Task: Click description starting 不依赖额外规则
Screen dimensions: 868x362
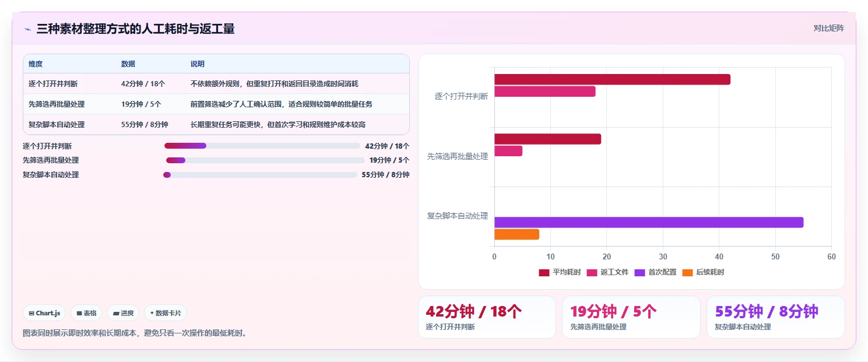Action: click(275, 84)
